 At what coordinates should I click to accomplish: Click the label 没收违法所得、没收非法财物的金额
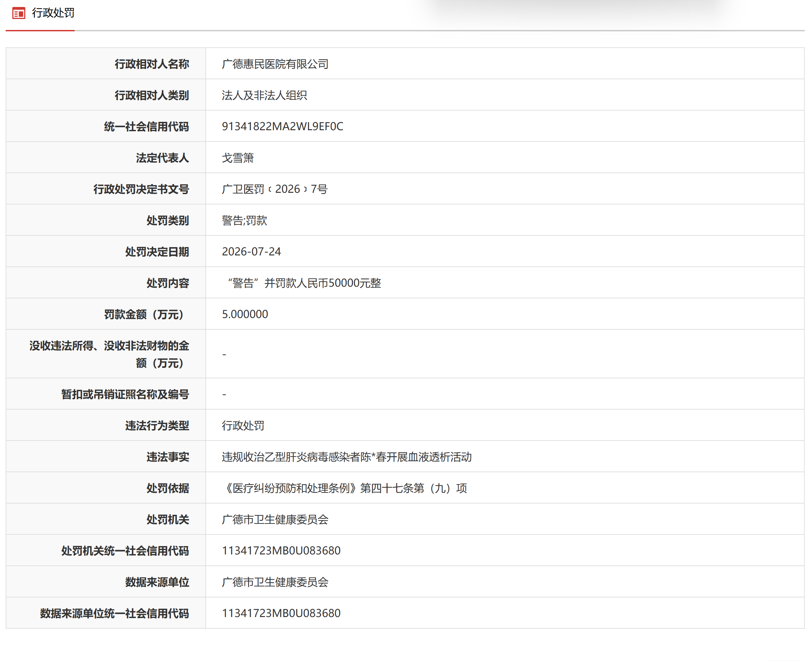[109, 354]
